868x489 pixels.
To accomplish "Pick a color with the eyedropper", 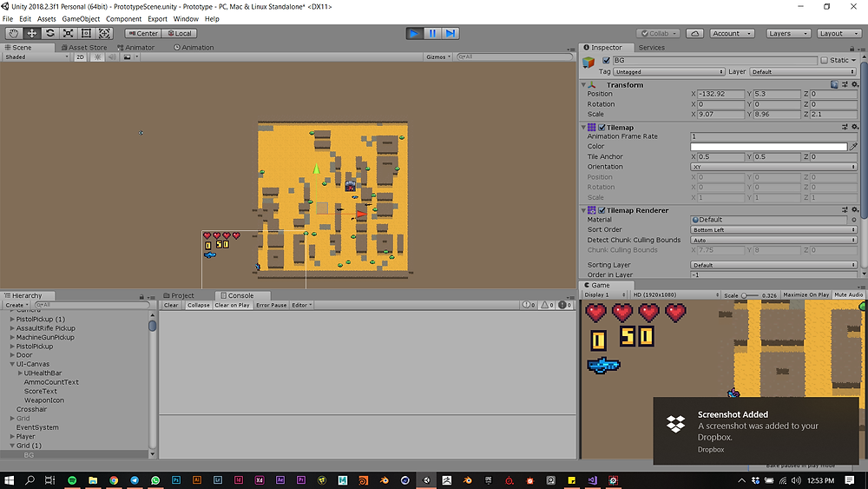I will pyautogui.click(x=853, y=147).
